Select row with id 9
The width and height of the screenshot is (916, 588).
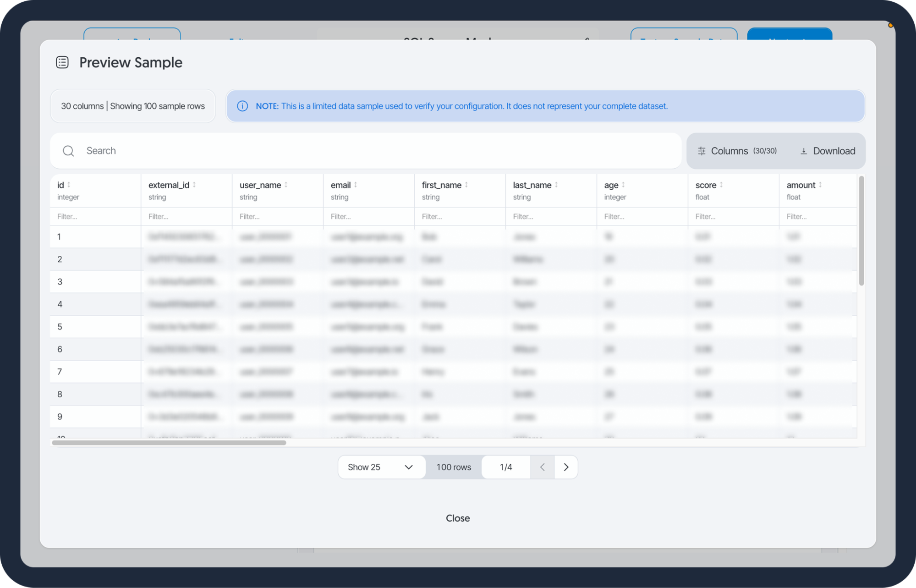point(453,416)
